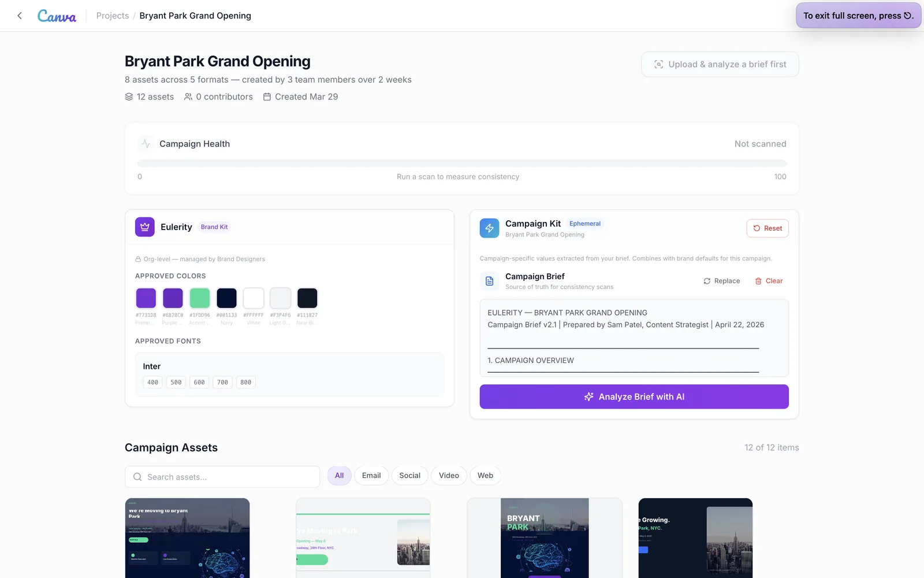
Task: Filter assets by Web
Action: click(x=485, y=476)
